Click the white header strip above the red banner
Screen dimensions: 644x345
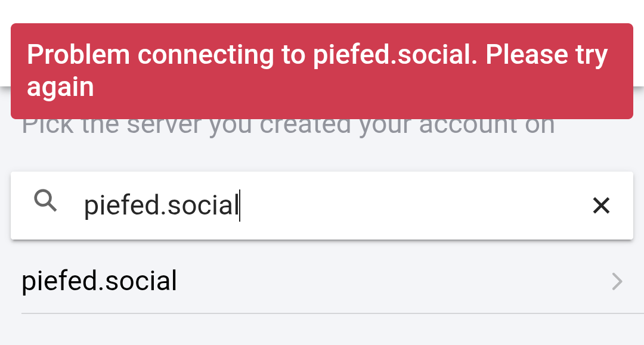tap(322, 11)
